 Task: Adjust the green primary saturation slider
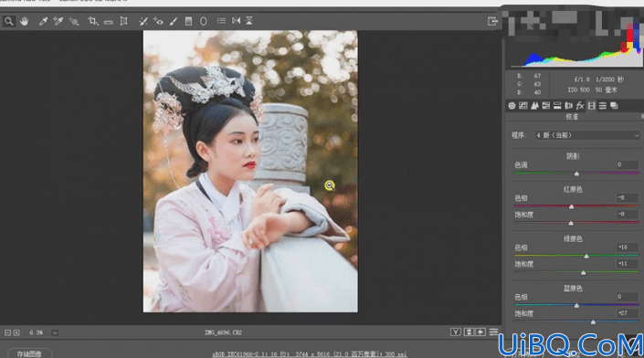(583, 272)
